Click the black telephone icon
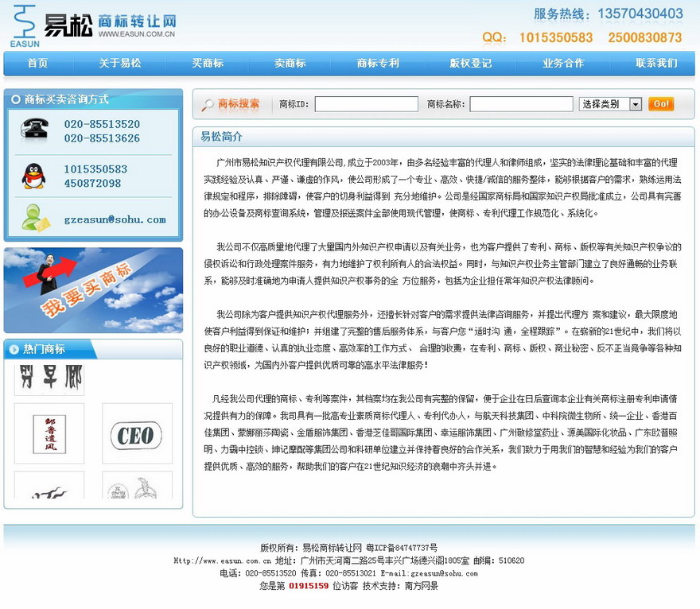 pos(34,129)
